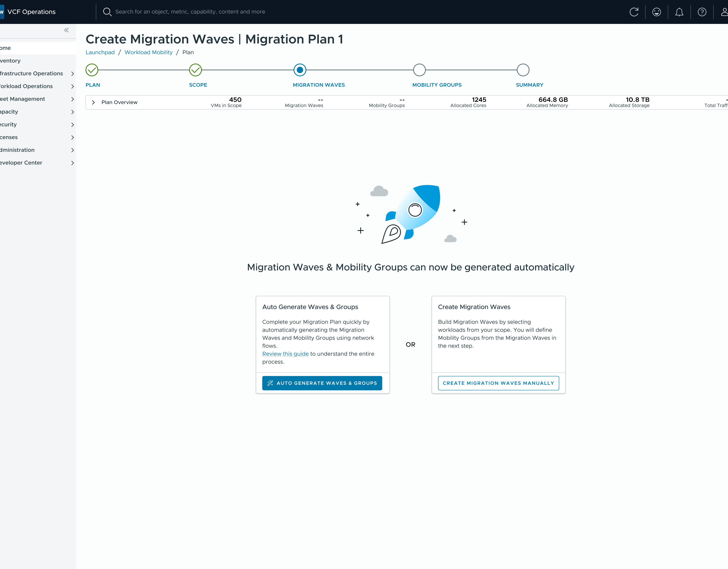Click the VCF Operations logo icon

[x=2, y=12]
